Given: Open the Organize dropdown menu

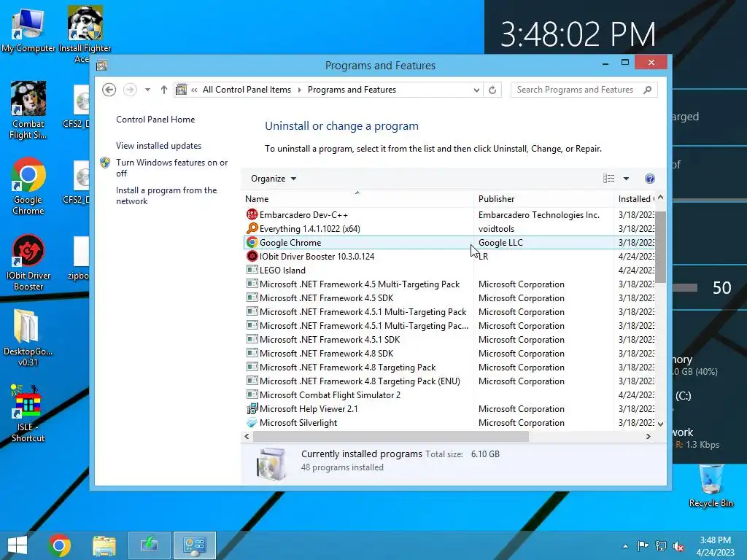Looking at the screenshot, I should click(274, 179).
